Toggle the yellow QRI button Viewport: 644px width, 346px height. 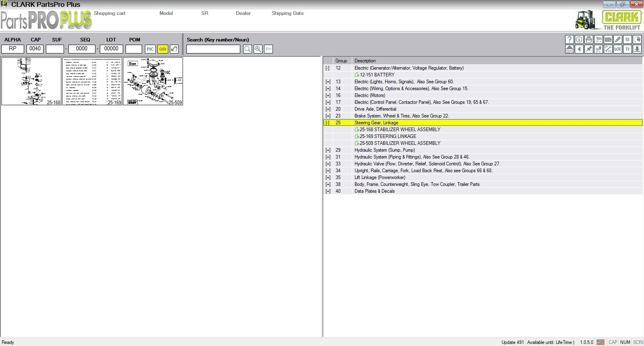click(163, 49)
